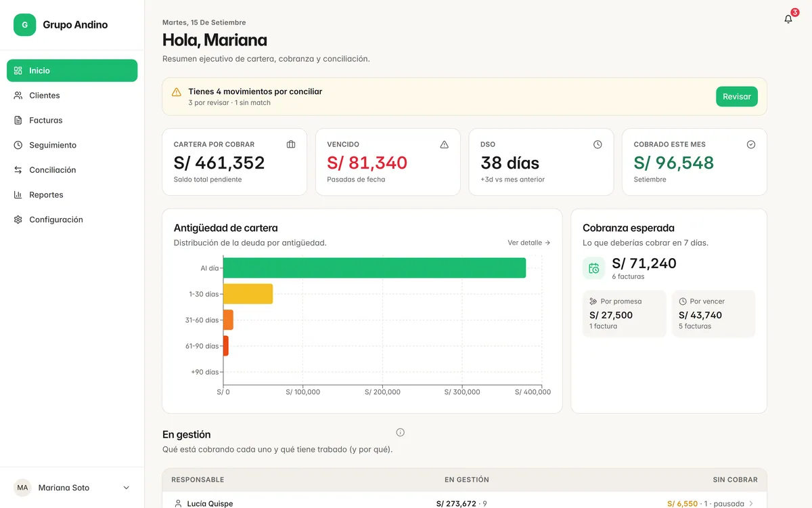This screenshot has width=812, height=508.
Task: Go to Inicio in sidebar
Action: pyautogui.click(x=72, y=70)
